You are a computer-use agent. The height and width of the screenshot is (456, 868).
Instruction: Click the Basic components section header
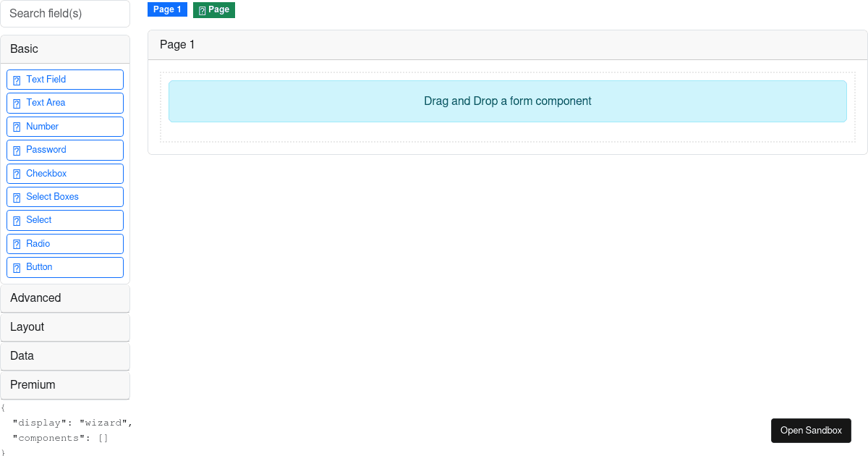click(65, 48)
